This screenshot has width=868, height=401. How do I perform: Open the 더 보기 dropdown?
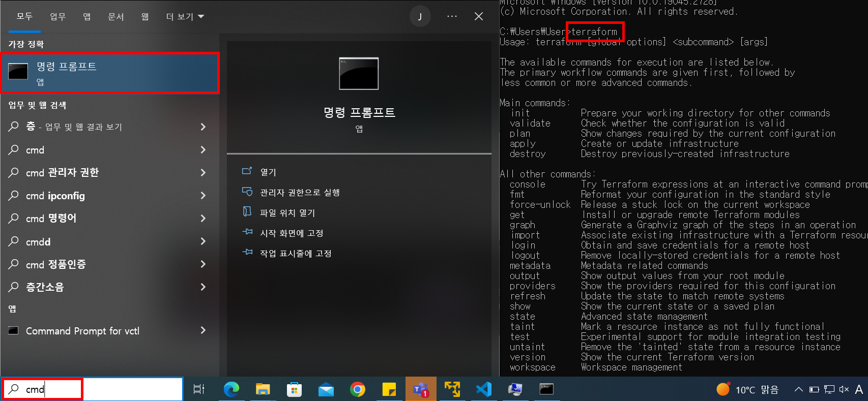(x=185, y=17)
